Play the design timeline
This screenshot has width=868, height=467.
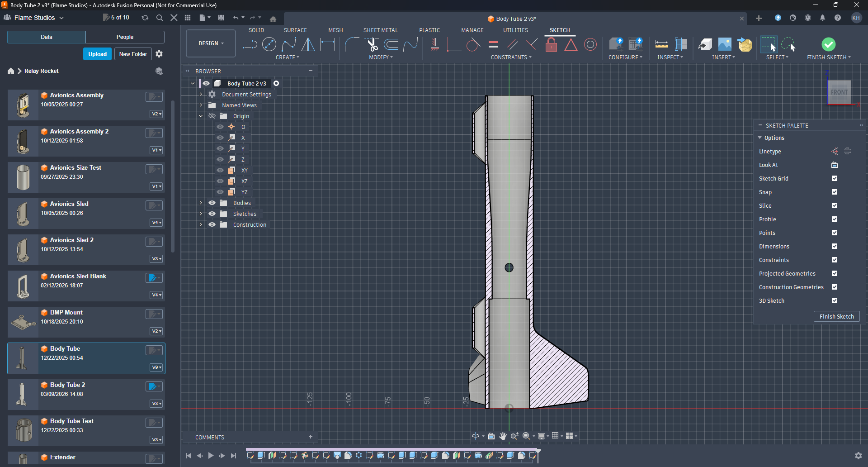211,456
